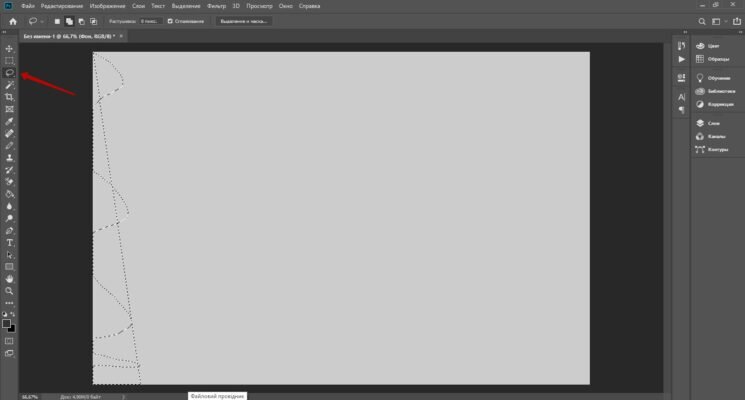Open the Файл menu

[28, 6]
